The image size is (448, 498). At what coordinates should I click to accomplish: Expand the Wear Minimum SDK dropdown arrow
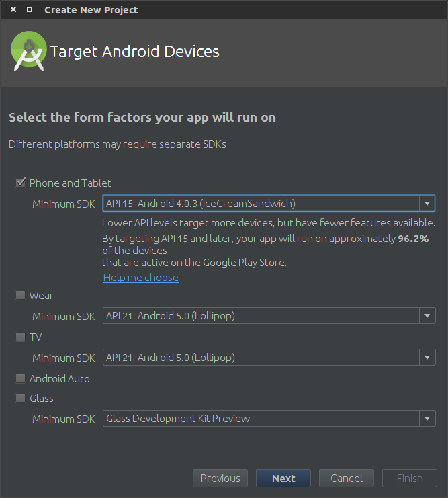click(x=427, y=316)
